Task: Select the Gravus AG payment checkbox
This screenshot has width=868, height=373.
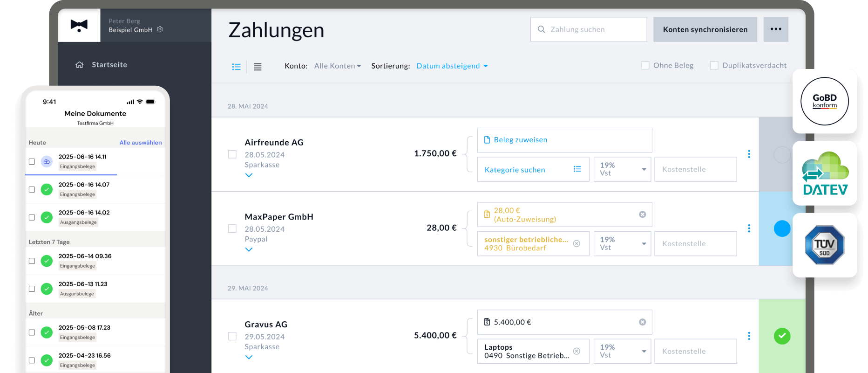Action: coord(232,336)
